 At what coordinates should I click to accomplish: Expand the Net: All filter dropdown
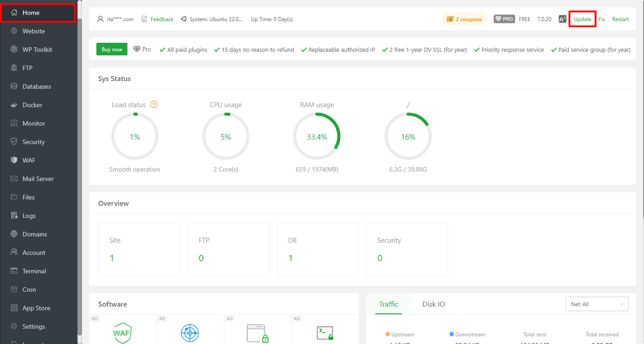597,304
